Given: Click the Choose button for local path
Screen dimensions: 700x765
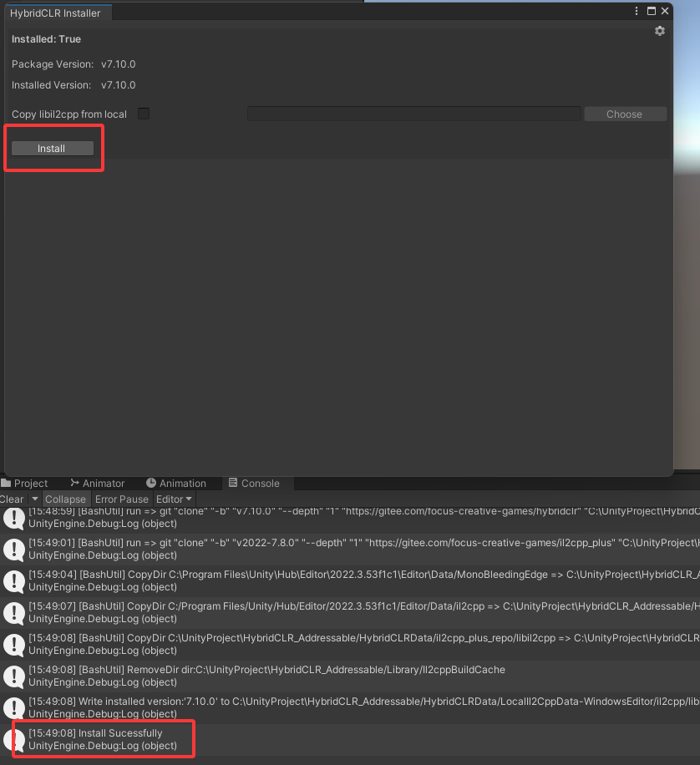Looking at the screenshot, I should click(625, 114).
